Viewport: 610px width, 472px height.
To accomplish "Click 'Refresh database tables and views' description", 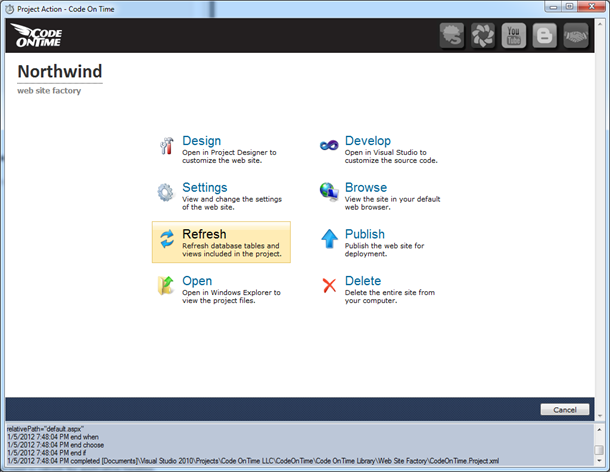I will point(232,250).
